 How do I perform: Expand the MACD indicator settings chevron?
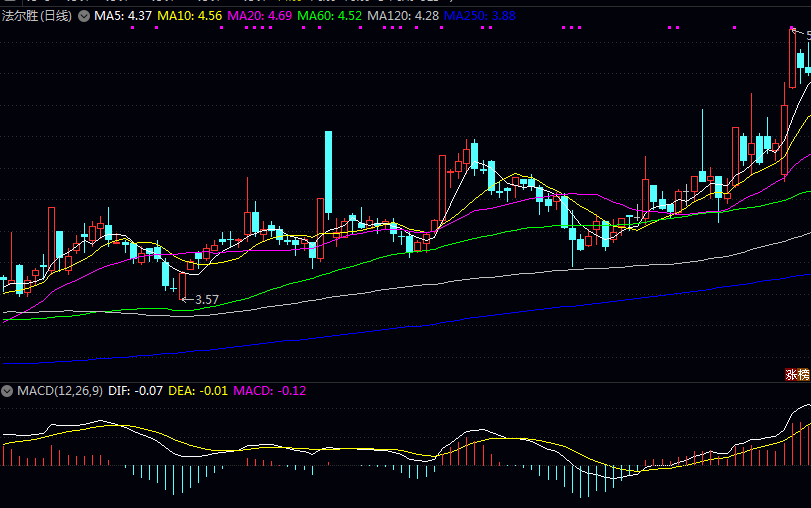pos(7,391)
